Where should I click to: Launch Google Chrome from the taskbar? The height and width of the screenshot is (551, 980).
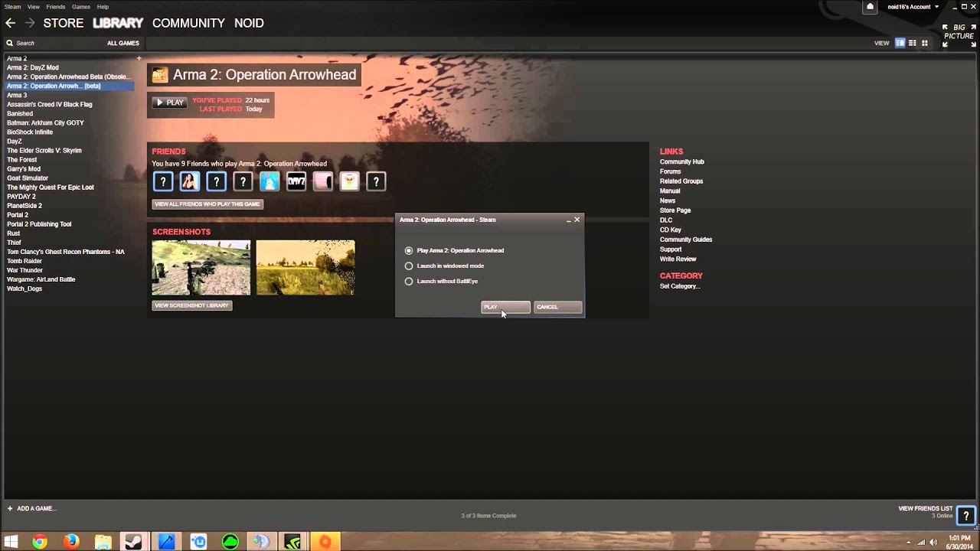(40, 542)
